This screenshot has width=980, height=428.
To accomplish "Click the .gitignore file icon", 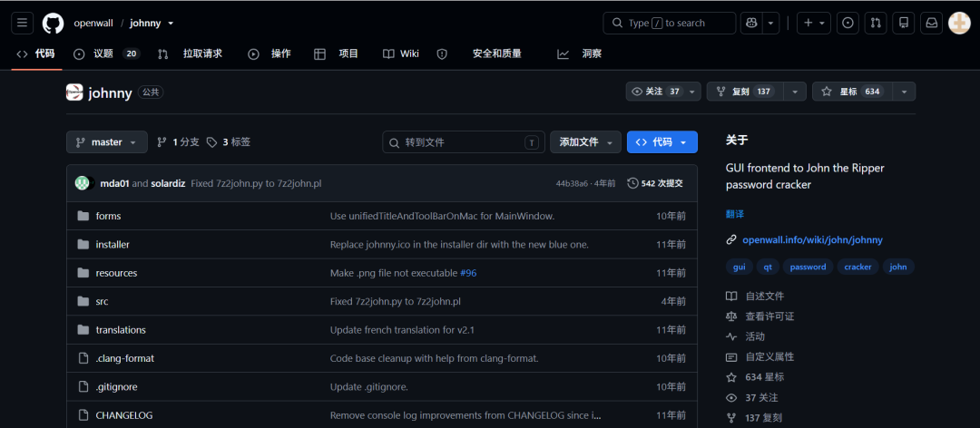I will 83,387.
